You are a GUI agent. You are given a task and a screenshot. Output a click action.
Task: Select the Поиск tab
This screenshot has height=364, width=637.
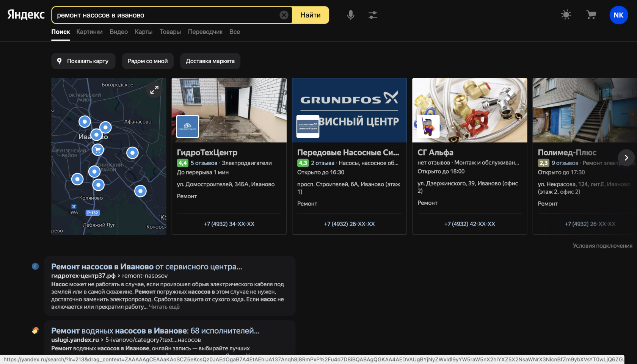pos(61,32)
